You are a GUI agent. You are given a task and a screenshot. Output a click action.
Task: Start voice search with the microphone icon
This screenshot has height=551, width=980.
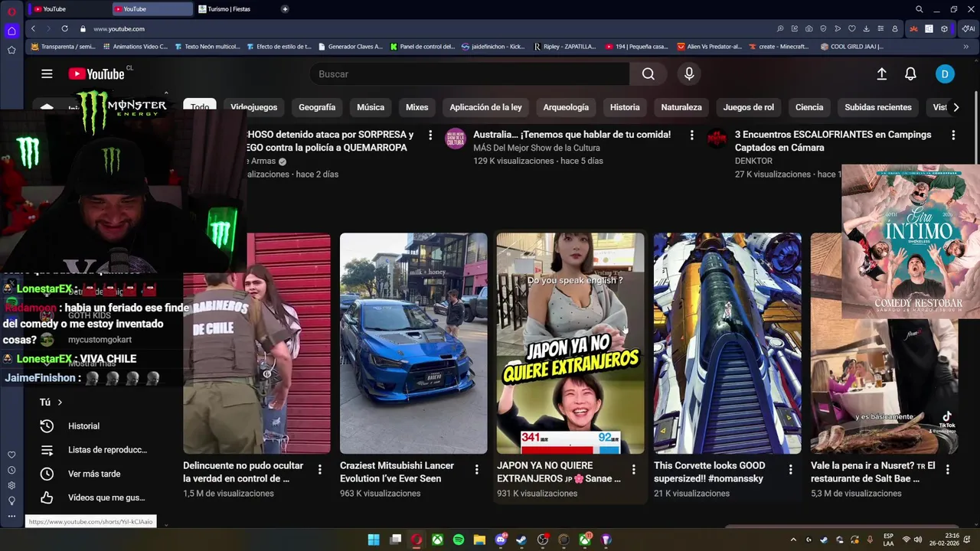click(x=689, y=74)
